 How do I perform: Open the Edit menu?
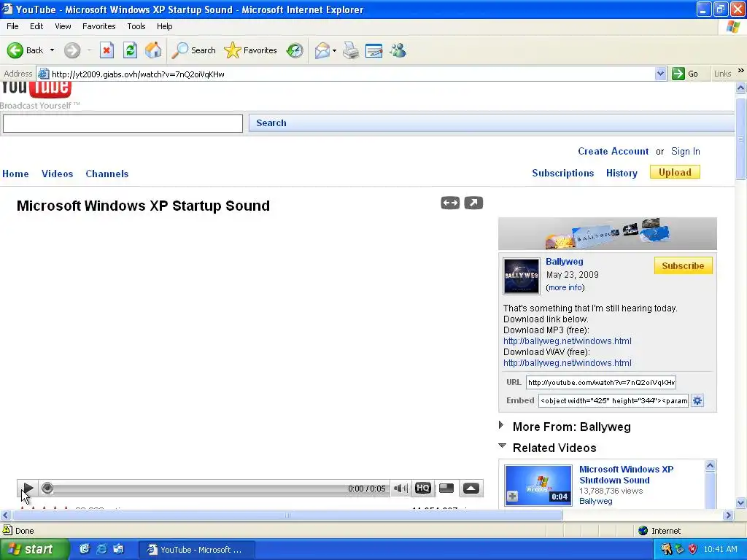36,26
